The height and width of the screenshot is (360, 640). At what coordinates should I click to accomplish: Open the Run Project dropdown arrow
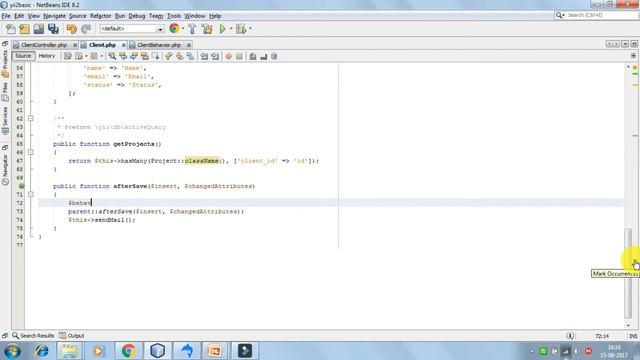[231, 29]
